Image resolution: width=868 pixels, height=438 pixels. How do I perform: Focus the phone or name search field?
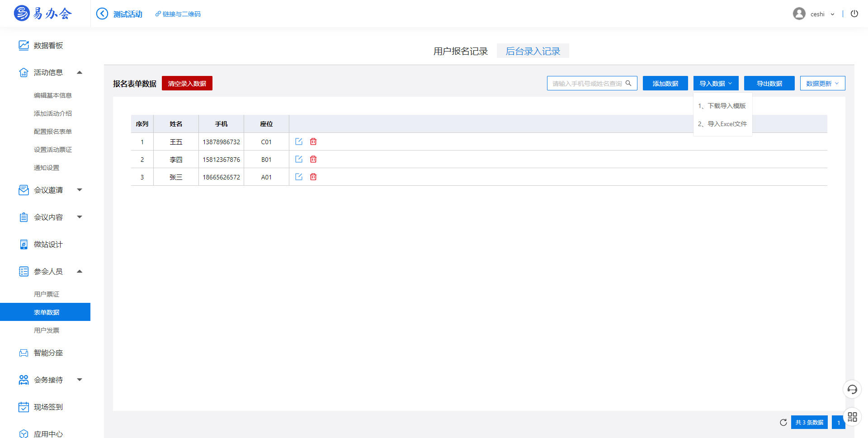586,83
